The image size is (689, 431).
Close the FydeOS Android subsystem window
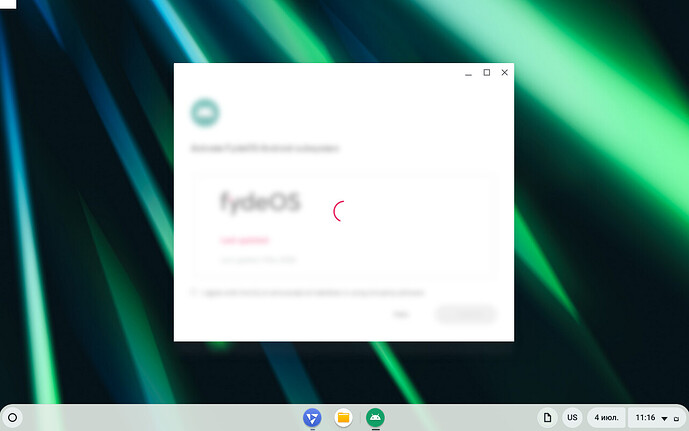(504, 72)
